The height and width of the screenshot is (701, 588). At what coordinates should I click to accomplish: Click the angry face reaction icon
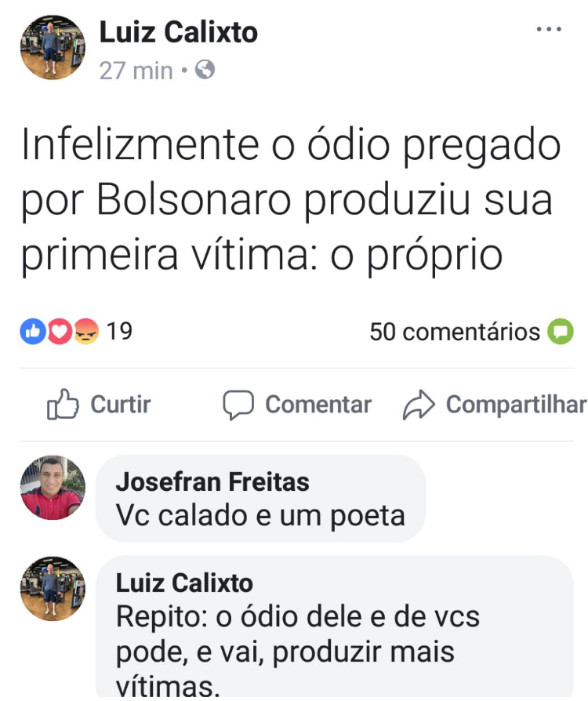(x=86, y=331)
